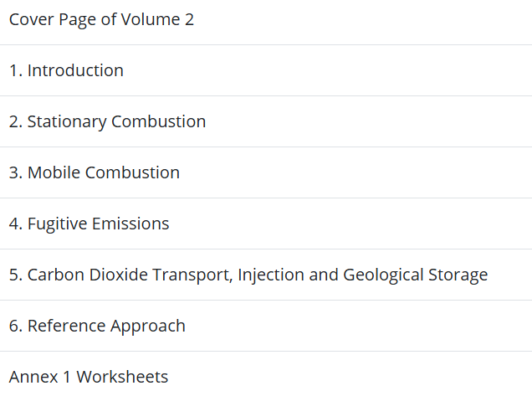
Task: Select the Volume 2 cover page row
Action: pos(101,19)
